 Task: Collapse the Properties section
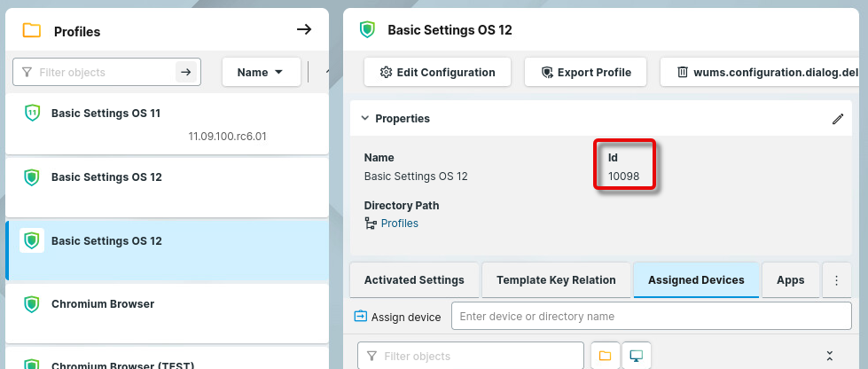pyautogui.click(x=364, y=119)
